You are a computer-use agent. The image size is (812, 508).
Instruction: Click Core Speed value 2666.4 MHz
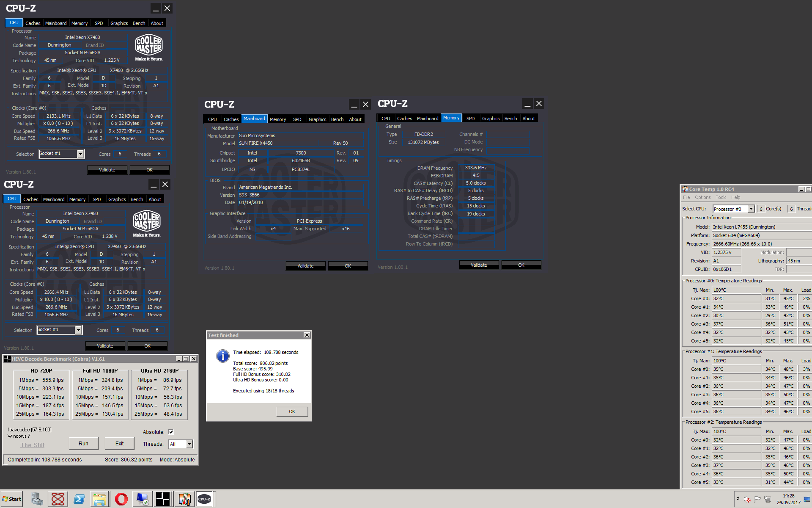tap(56, 292)
